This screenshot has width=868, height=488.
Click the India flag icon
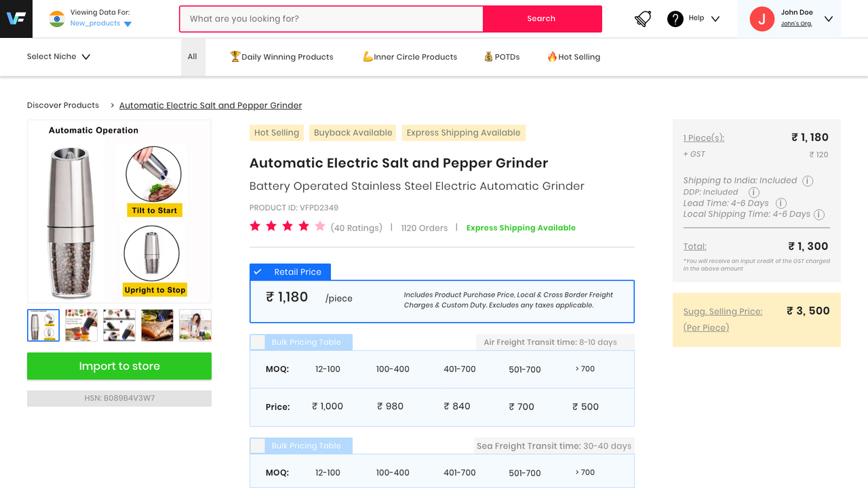coord(57,19)
